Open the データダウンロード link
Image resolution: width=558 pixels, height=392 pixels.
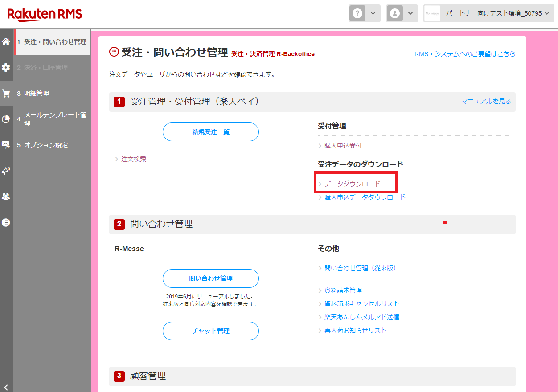[x=353, y=184]
